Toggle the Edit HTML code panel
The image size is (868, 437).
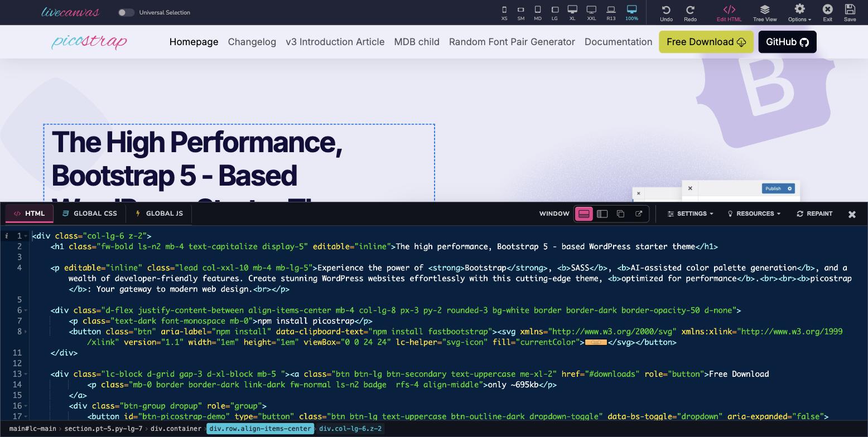pos(729,13)
